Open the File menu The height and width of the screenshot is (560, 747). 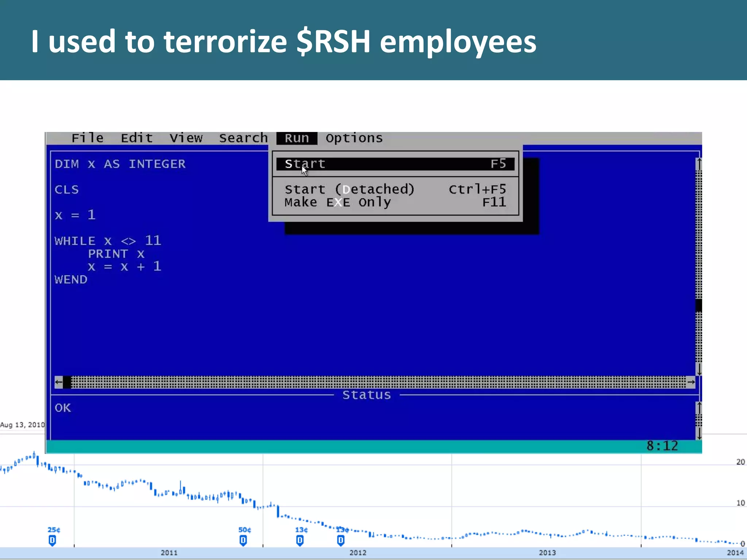(88, 138)
